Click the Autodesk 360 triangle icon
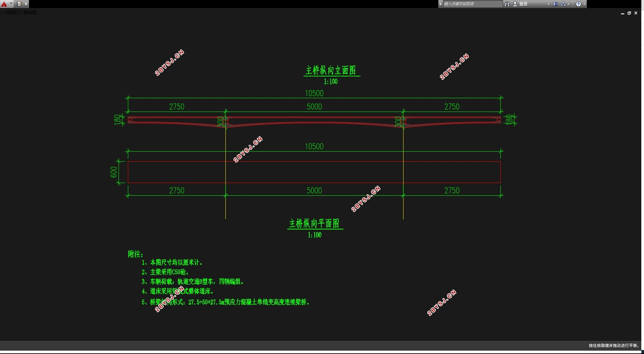 pos(563,4)
